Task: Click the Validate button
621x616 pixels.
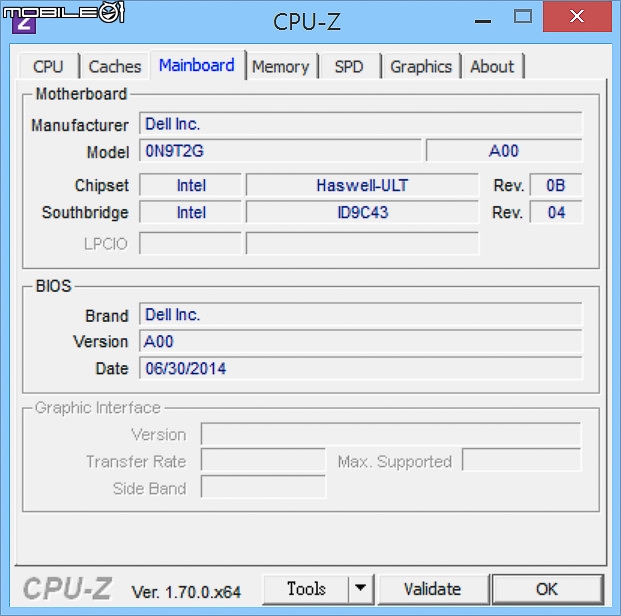Action: 433,589
